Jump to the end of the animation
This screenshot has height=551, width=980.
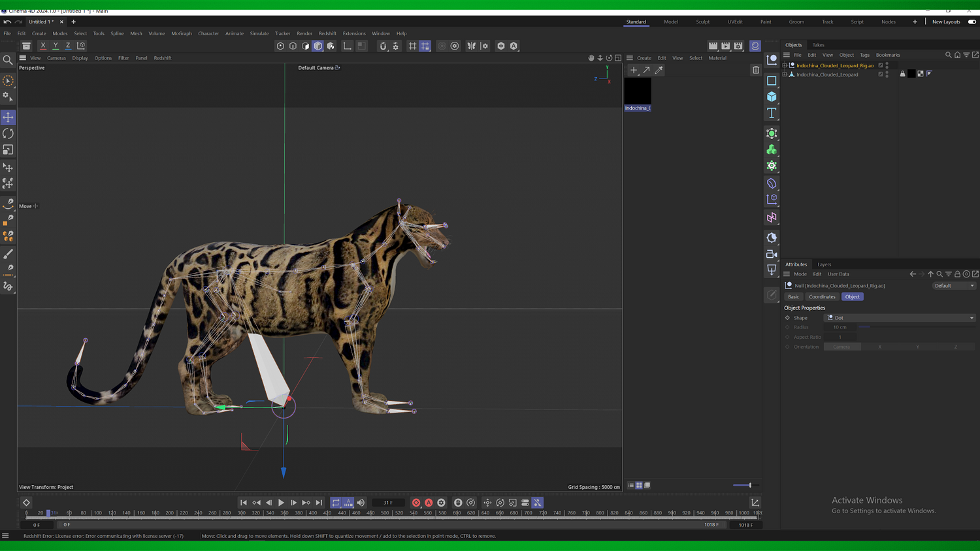(x=319, y=503)
